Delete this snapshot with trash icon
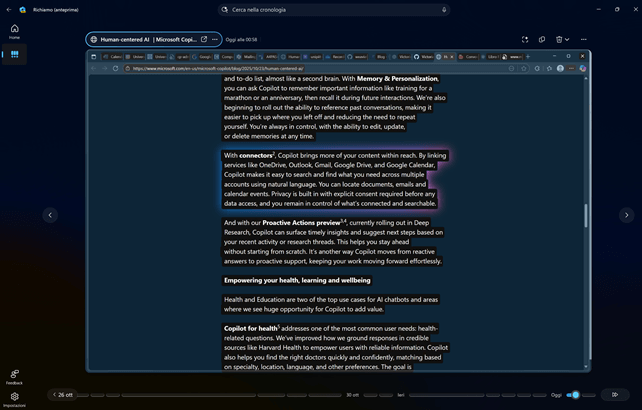Viewport: 642px width, 410px height. 558,40
